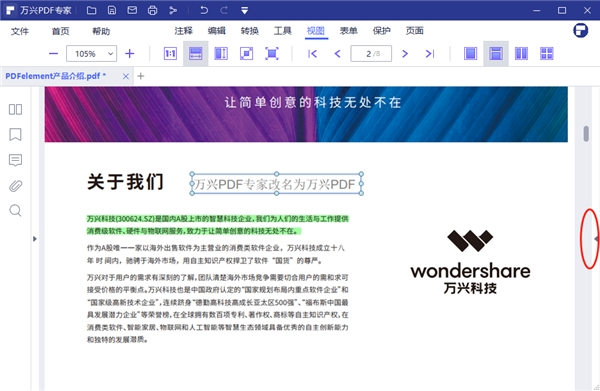Image resolution: width=600 pixels, height=391 pixels.
Task: Redo the last undone action
Action: [x=224, y=10]
